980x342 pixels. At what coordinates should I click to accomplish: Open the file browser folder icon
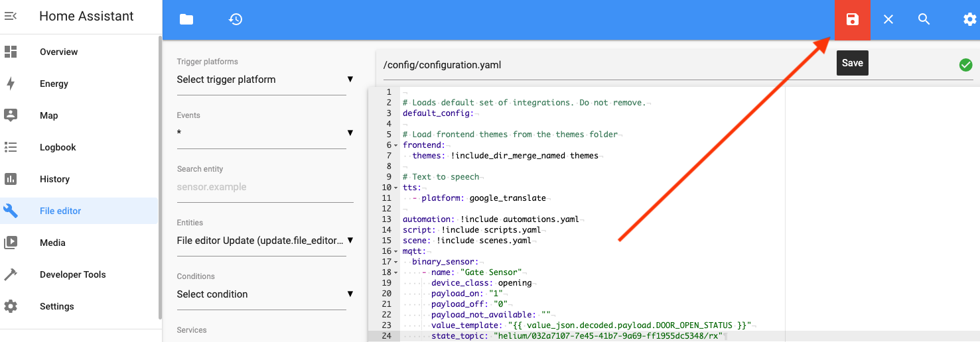coord(186,20)
